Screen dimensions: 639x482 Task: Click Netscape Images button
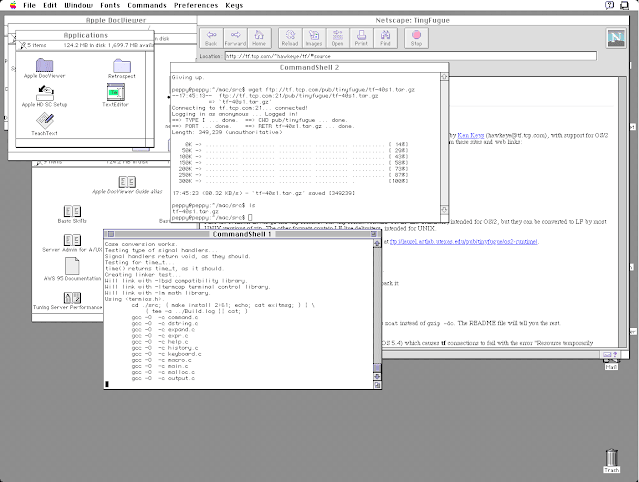coord(314,38)
